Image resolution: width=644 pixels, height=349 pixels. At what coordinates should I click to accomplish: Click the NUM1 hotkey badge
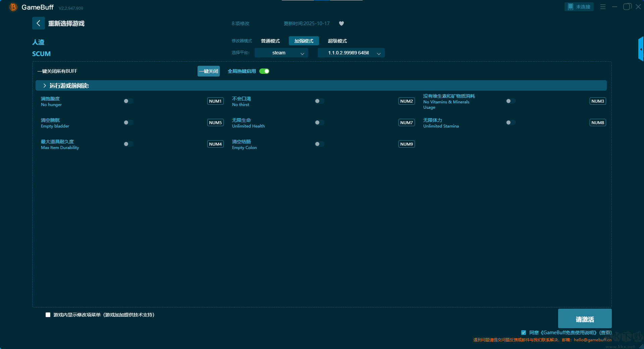[x=215, y=101]
